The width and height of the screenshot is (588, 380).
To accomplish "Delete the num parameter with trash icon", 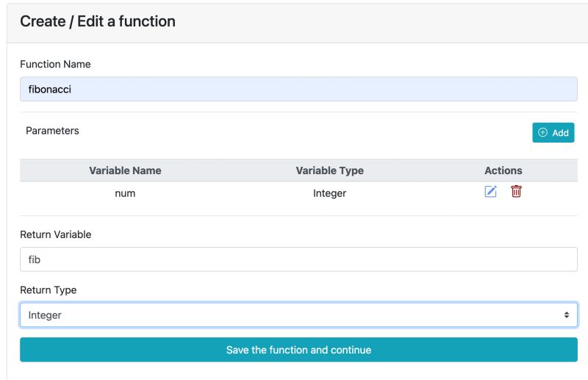I will pyautogui.click(x=516, y=192).
